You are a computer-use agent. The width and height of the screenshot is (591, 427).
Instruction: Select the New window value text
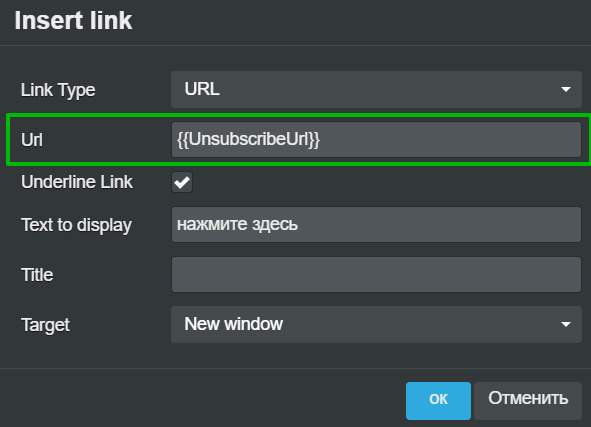(x=234, y=324)
